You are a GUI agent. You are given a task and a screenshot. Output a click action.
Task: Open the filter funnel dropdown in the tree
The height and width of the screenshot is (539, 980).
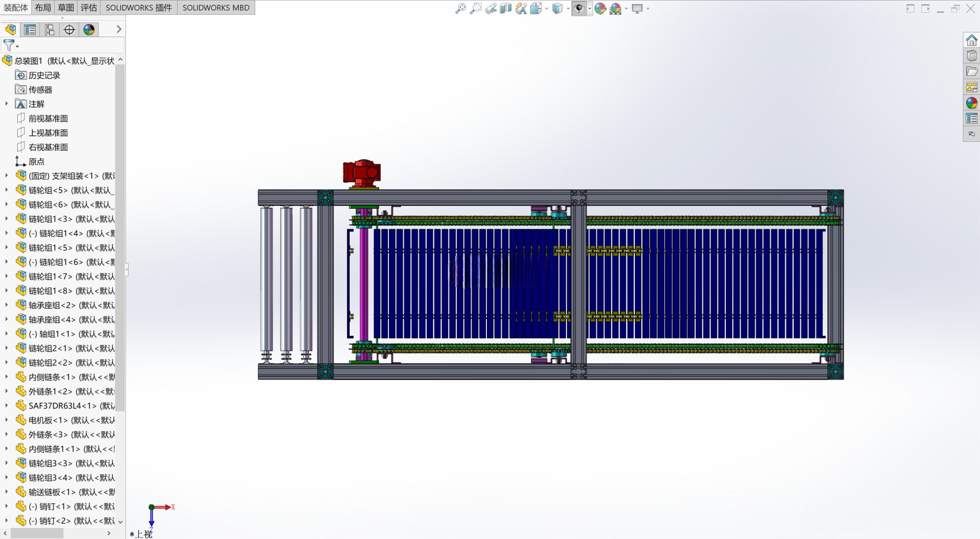point(11,45)
